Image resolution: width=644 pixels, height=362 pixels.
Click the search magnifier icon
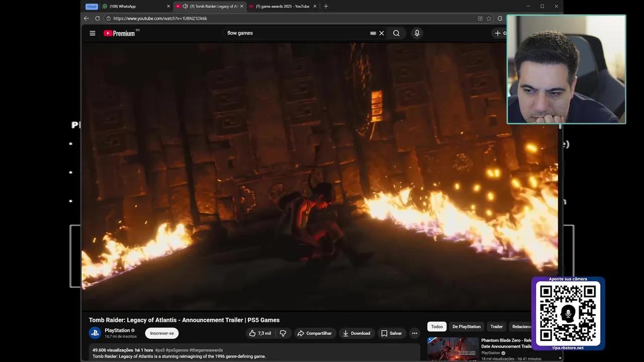396,33
